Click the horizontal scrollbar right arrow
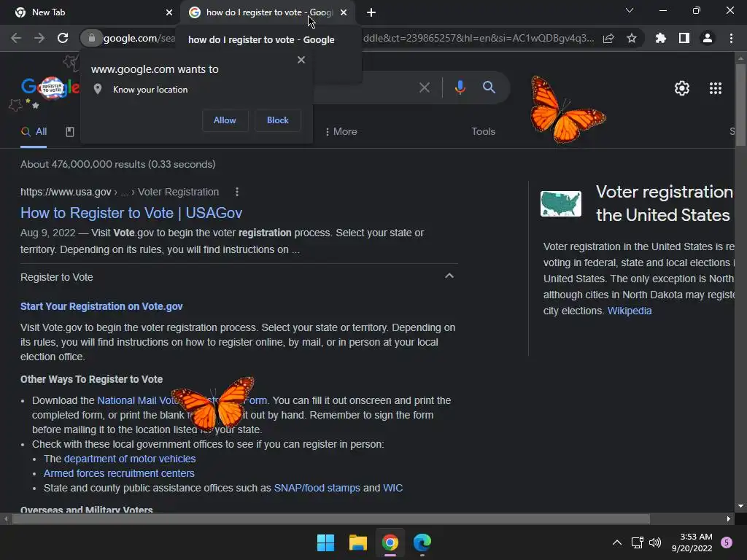747x560 pixels. pos(729,518)
